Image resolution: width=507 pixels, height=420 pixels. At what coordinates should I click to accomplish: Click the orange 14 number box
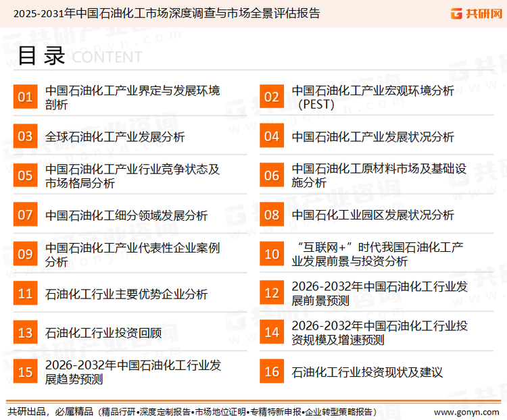tap(272, 332)
